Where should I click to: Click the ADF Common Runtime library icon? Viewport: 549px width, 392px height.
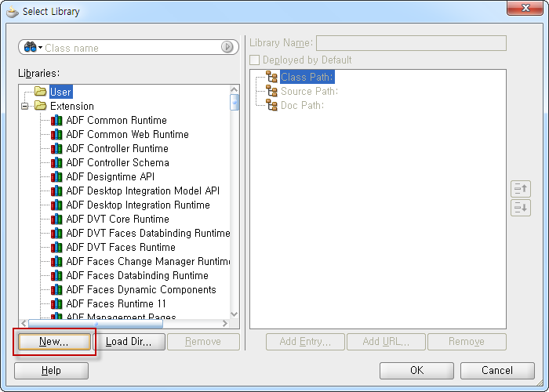[x=56, y=120]
